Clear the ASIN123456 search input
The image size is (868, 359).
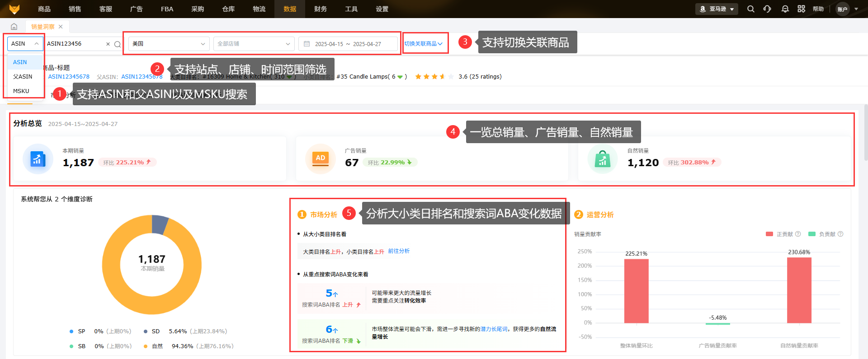click(x=108, y=44)
